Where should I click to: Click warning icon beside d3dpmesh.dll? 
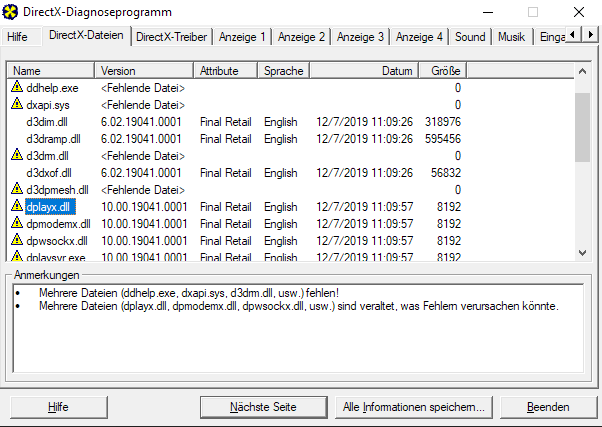pos(17,189)
